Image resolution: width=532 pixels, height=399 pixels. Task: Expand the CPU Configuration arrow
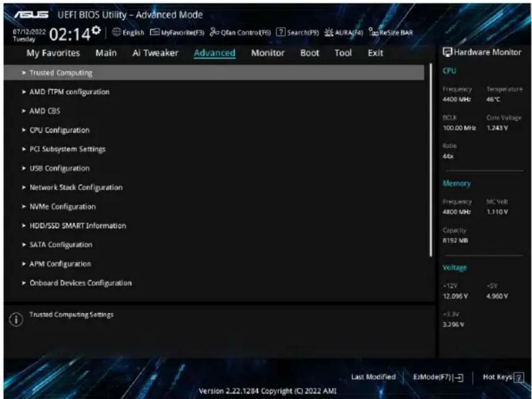click(24, 130)
